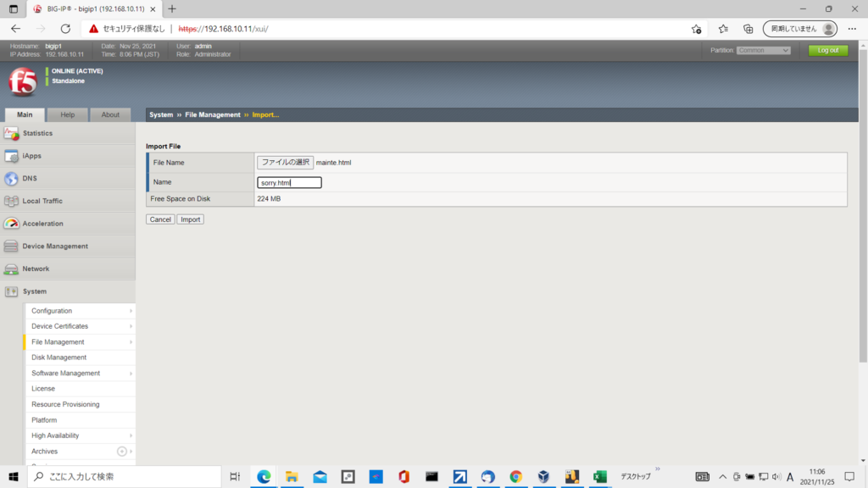Open the Partition dropdown
This screenshot has width=868, height=488.
click(763, 50)
